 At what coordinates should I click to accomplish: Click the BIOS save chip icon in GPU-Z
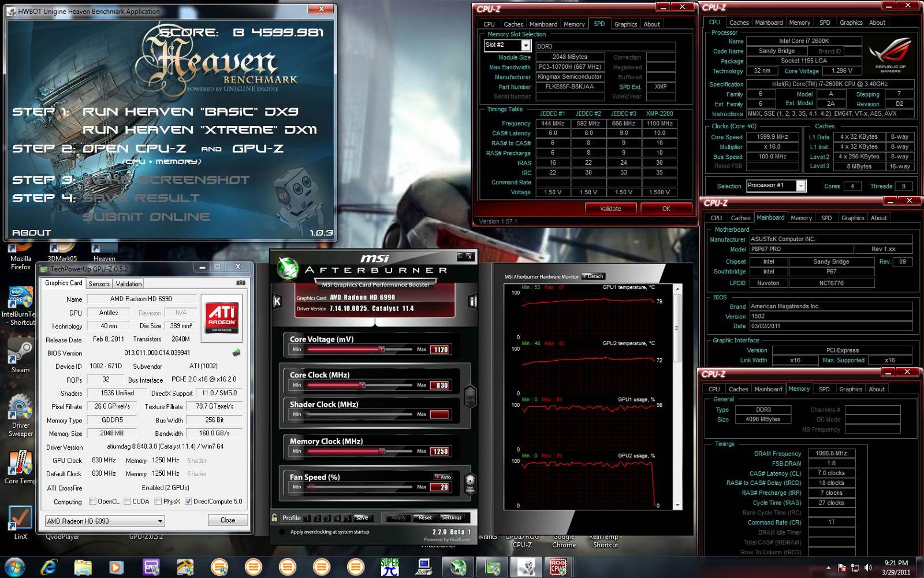click(236, 353)
